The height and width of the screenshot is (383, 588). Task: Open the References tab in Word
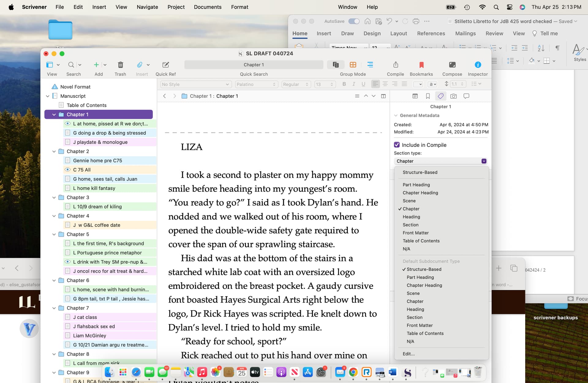(x=431, y=33)
